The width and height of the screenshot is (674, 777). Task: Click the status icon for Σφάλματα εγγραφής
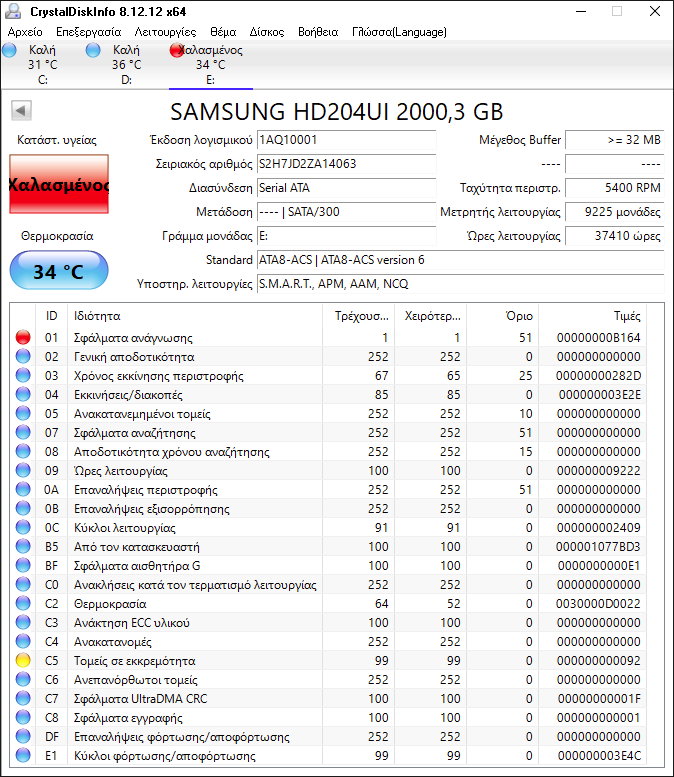pyautogui.click(x=23, y=718)
